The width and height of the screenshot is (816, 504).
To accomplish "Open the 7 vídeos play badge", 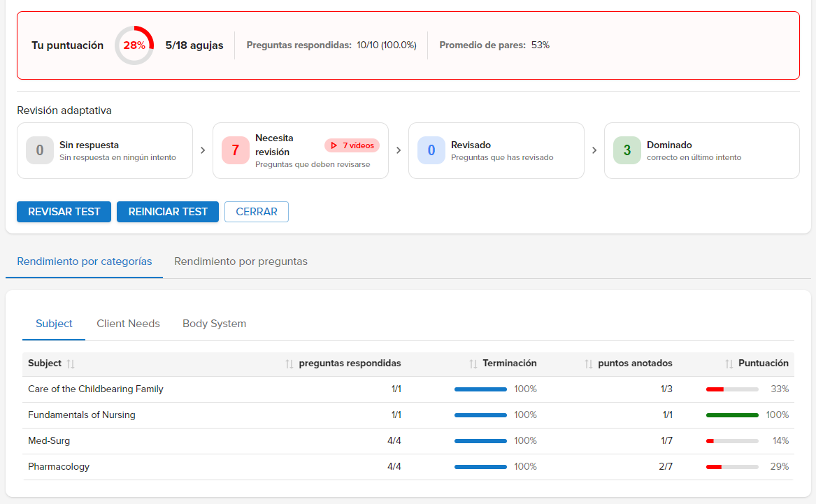I will (352, 145).
